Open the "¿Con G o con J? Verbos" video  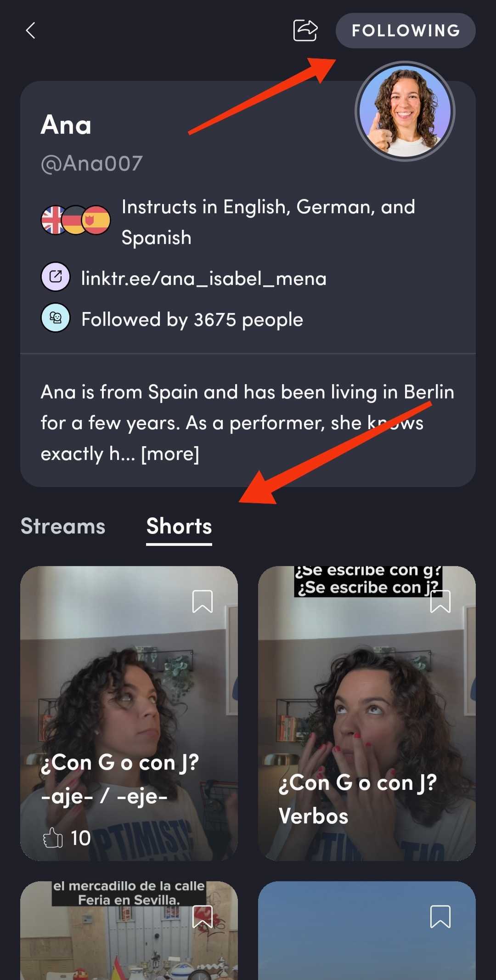367,714
